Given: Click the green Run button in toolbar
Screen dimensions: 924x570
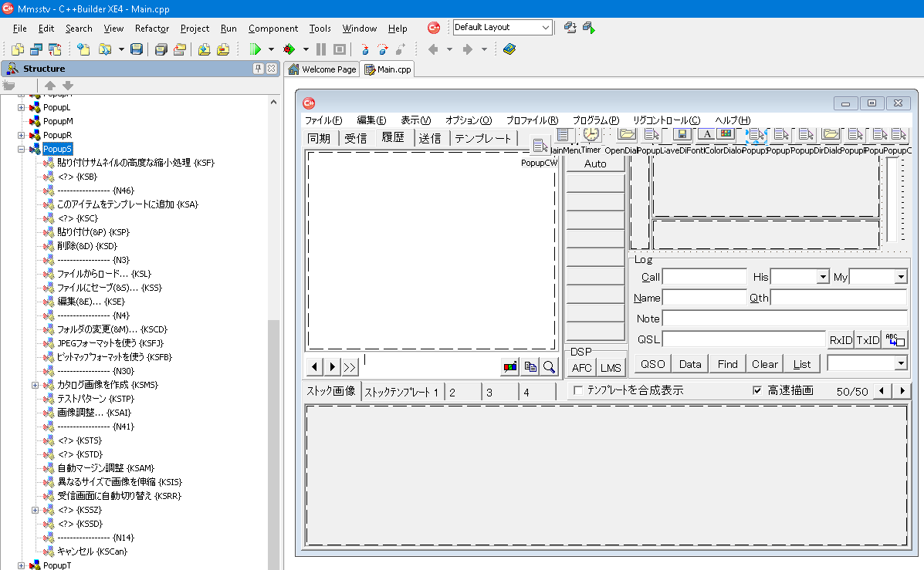Looking at the screenshot, I should (x=256, y=49).
